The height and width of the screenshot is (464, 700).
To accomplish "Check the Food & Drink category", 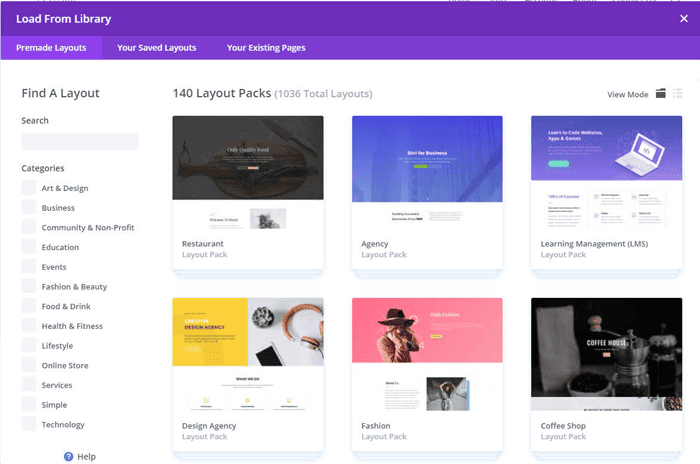I will (29, 305).
